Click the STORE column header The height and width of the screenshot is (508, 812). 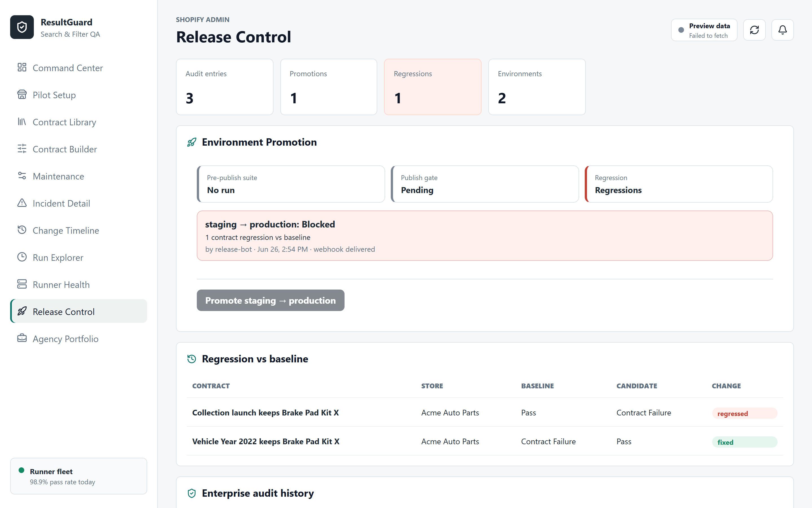point(432,386)
